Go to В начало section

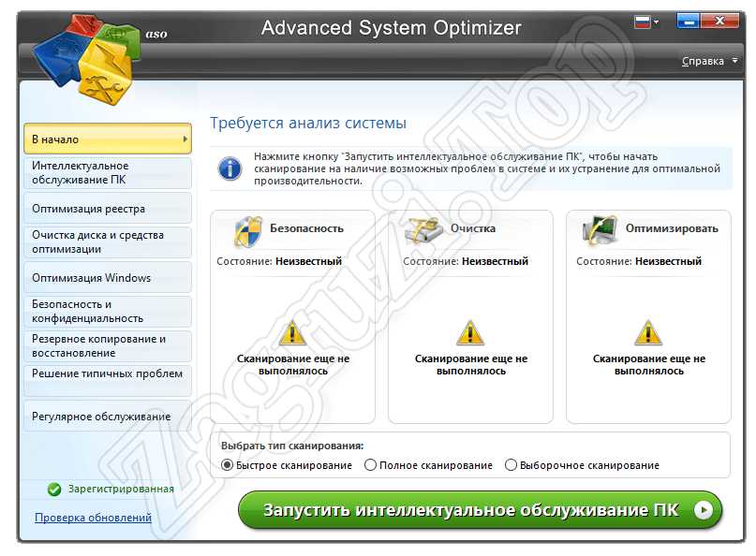[x=108, y=139]
